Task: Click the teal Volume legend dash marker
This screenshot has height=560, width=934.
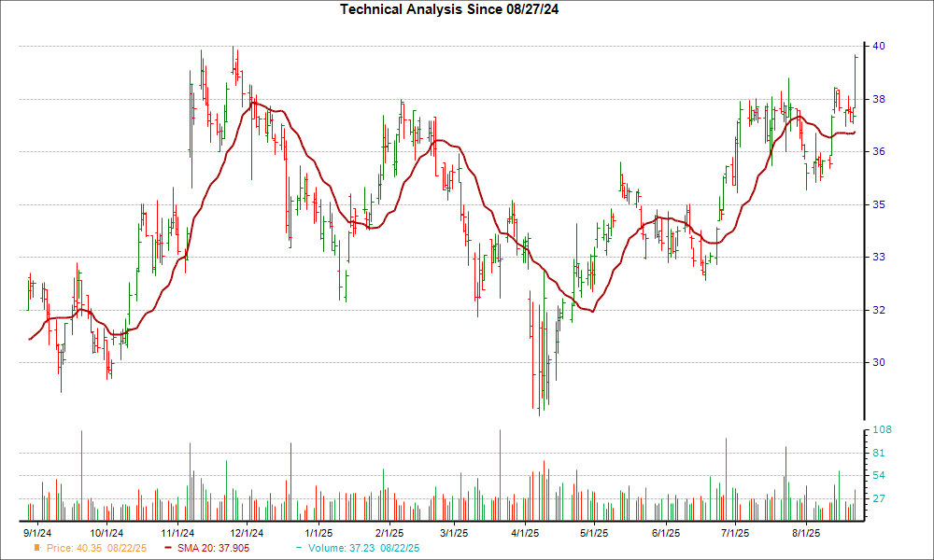Action: [x=299, y=548]
